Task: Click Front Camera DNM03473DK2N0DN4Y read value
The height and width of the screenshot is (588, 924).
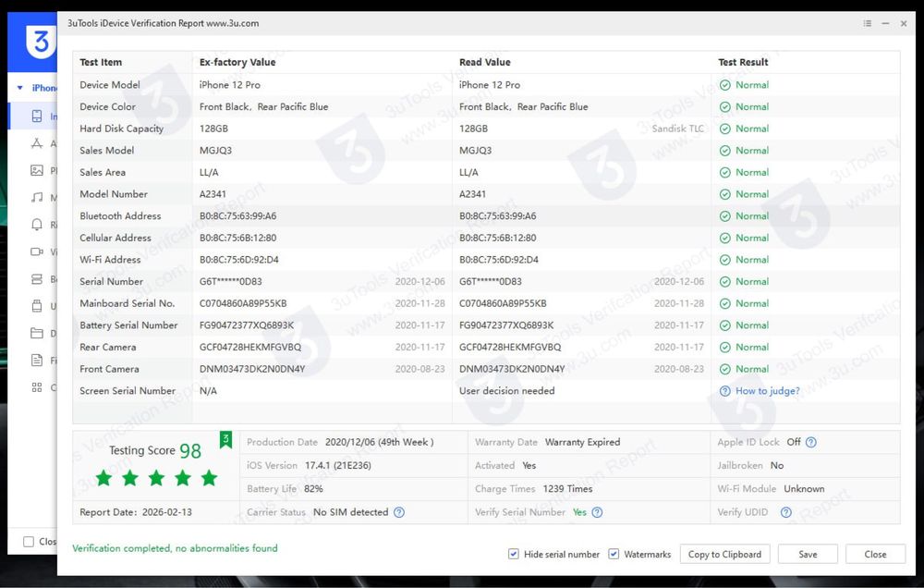Action: pos(512,369)
